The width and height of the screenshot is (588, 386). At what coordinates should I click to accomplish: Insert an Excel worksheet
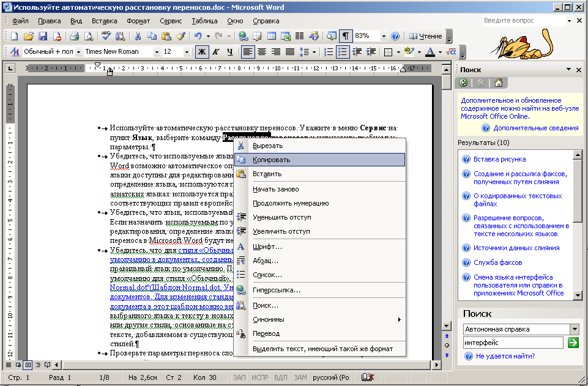tap(286, 36)
